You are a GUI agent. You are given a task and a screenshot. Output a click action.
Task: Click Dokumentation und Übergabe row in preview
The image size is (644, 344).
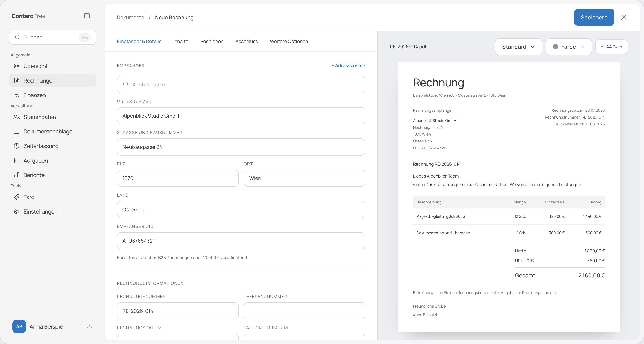[x=509, y=233]
